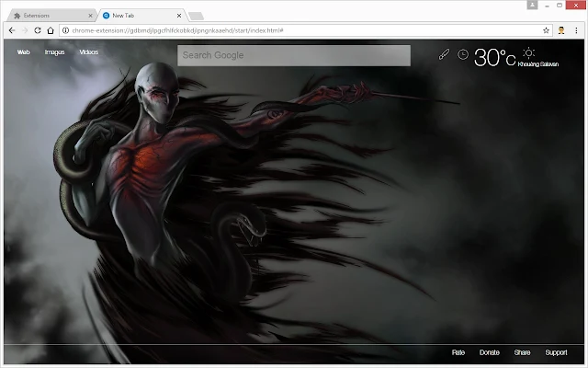Click the sun weather icon

click(529, 53)
